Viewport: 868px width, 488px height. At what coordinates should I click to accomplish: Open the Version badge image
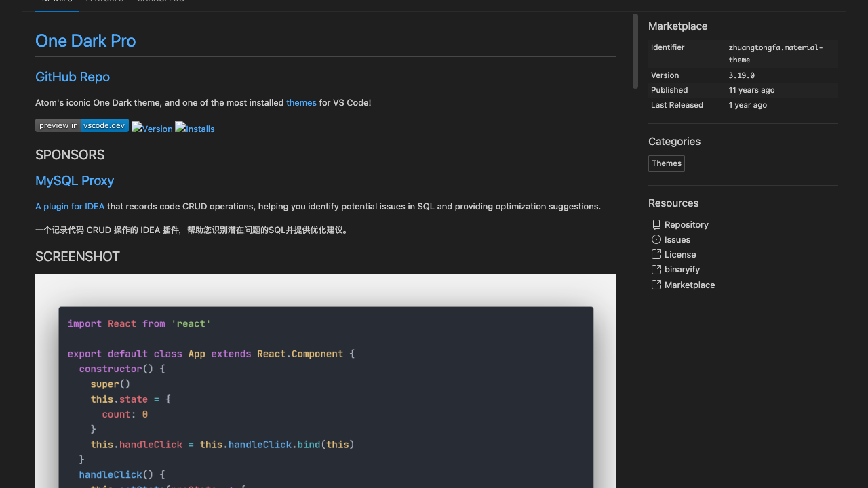click(x=152, y=128)
